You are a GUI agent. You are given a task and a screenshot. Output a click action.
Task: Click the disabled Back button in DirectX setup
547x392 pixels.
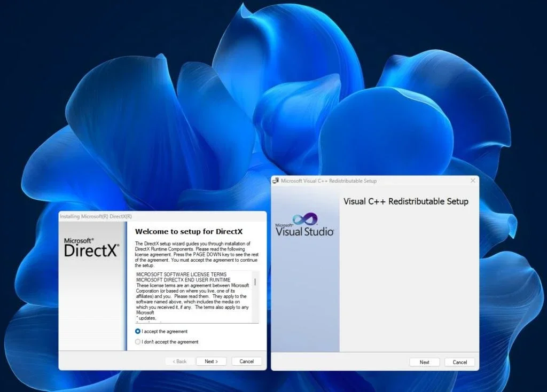pos(179,362)
